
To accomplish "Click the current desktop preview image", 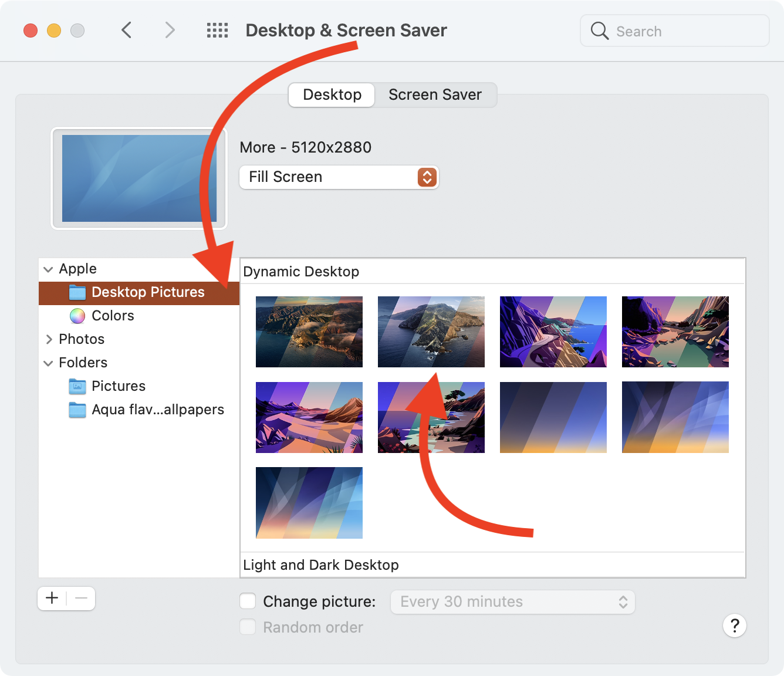I will (x=139, y=178).
